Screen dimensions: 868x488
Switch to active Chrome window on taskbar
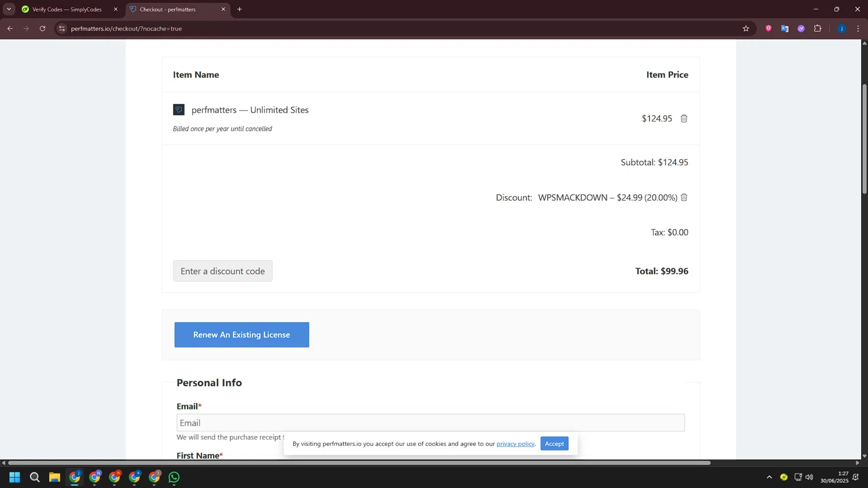click(x=75, y=477)
